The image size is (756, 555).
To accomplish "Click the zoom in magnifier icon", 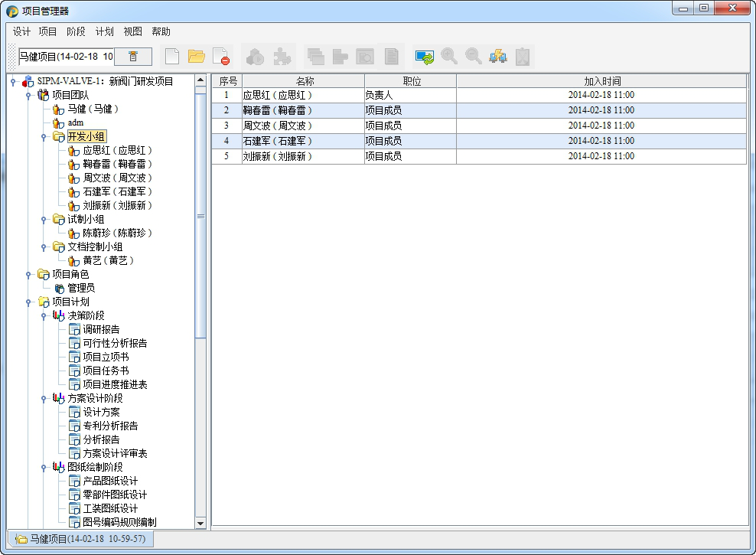I will click(x=449, y=57).
